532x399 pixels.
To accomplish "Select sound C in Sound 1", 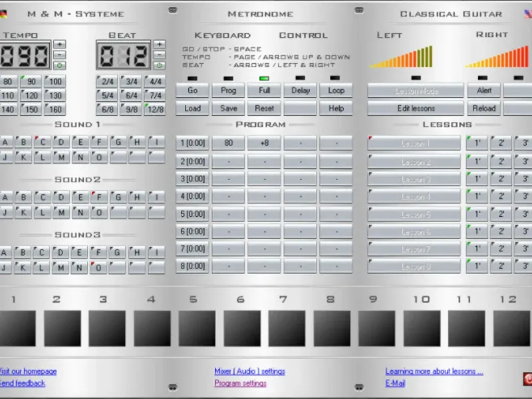I will (x=43, y=142).
